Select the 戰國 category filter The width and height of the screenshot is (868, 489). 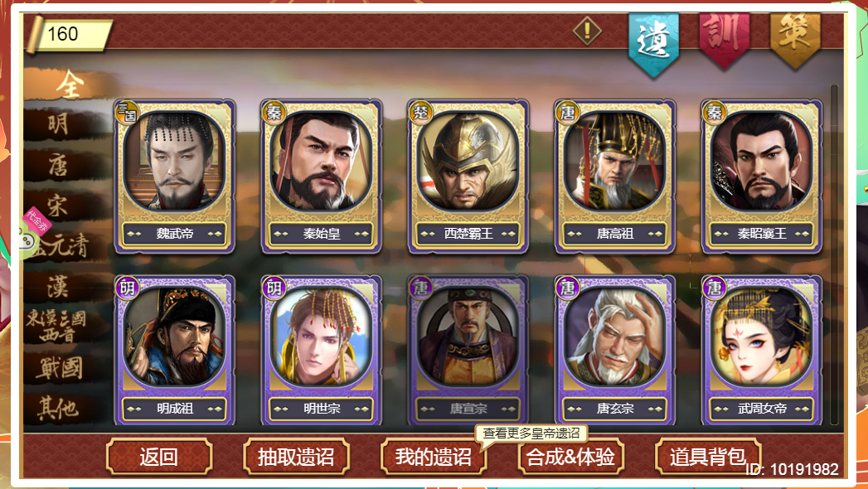coord(60,368)
